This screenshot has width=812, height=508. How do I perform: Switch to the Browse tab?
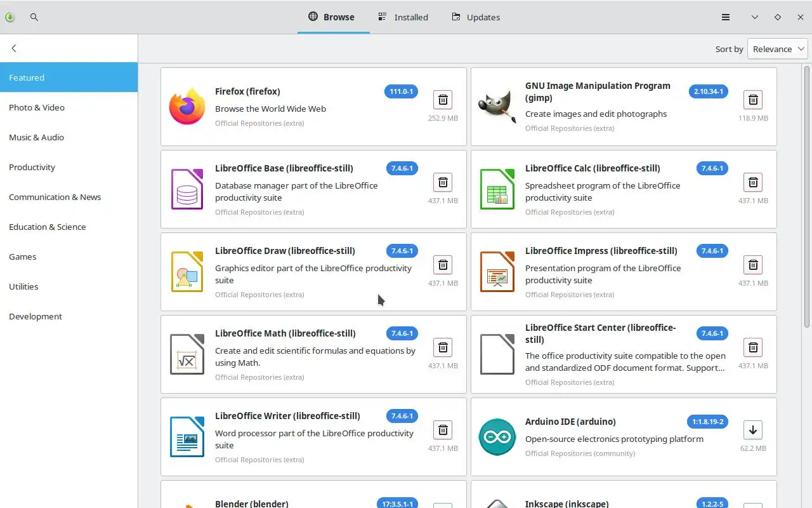point(333,17)
